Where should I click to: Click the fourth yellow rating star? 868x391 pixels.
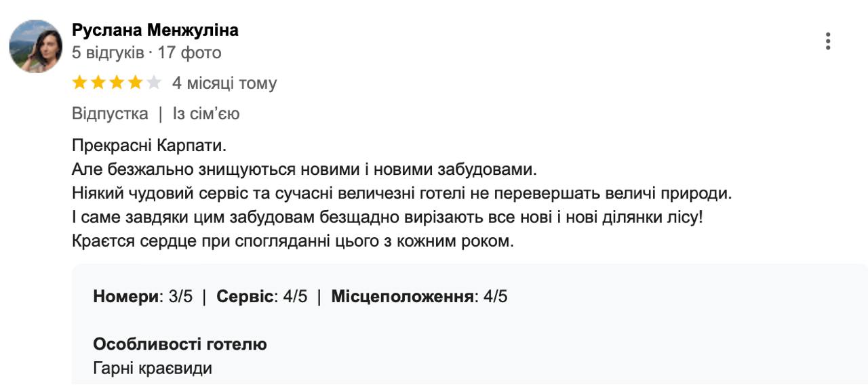[136, 83]
